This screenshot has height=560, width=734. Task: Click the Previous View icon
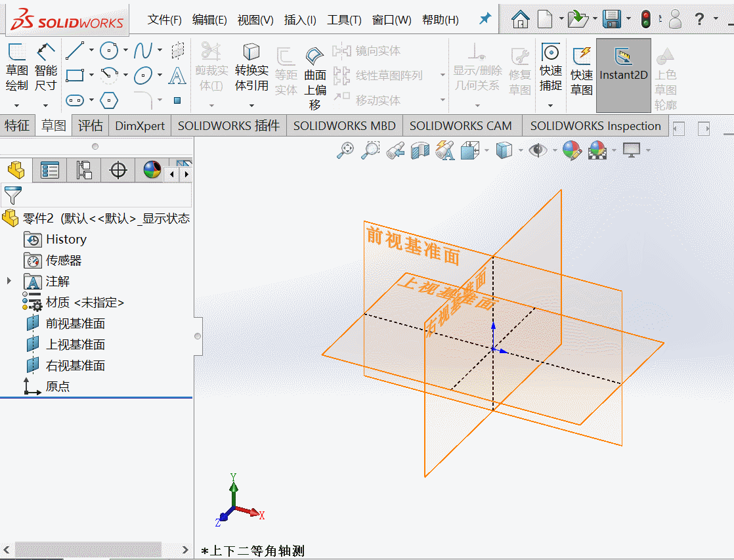pos(395,150)
